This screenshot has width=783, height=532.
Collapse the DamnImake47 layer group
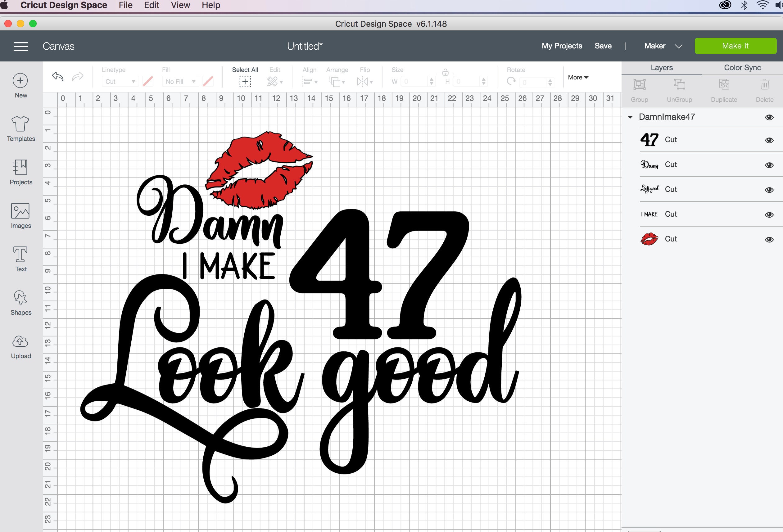(x=630, y=117)
